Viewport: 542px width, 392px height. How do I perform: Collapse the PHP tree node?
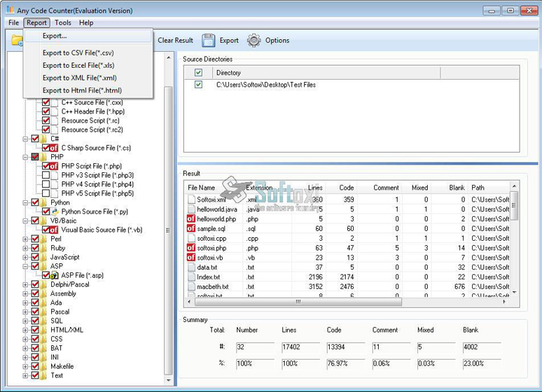(x=26, y=157)
